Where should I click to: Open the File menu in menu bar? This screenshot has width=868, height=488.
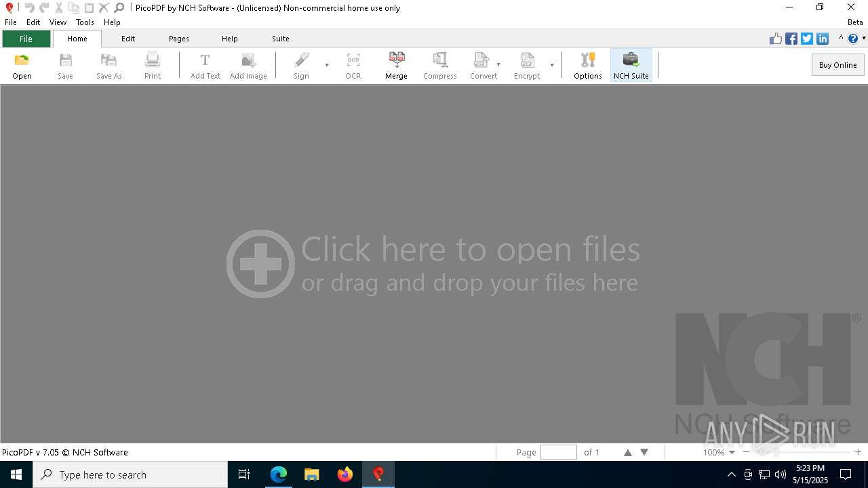pos(11,22)
